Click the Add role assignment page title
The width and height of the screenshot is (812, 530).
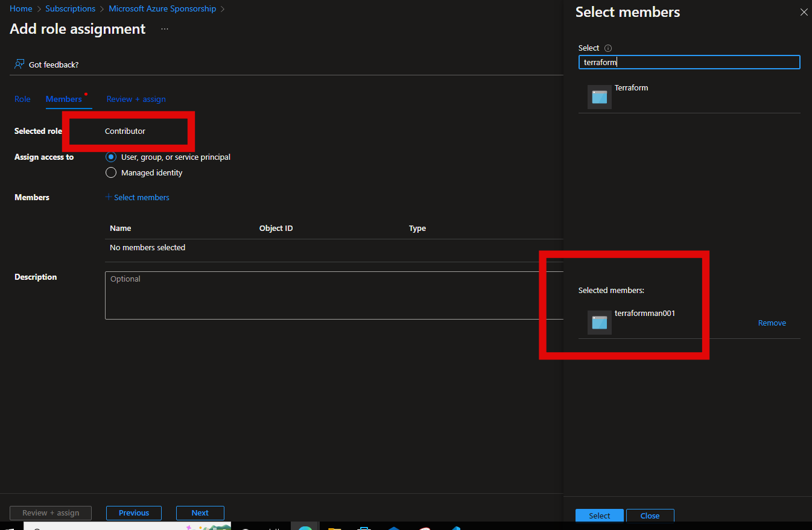click(x=78, y=29)
